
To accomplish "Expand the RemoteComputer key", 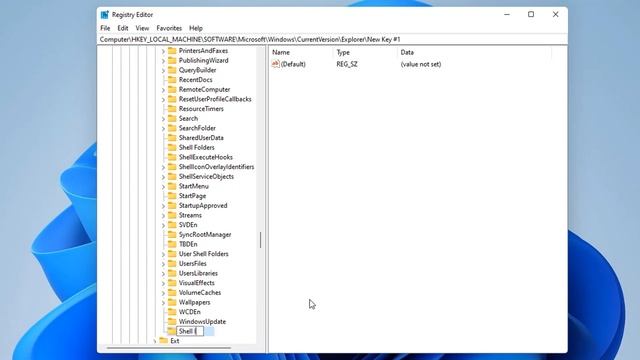I will [x=163, y=90].
